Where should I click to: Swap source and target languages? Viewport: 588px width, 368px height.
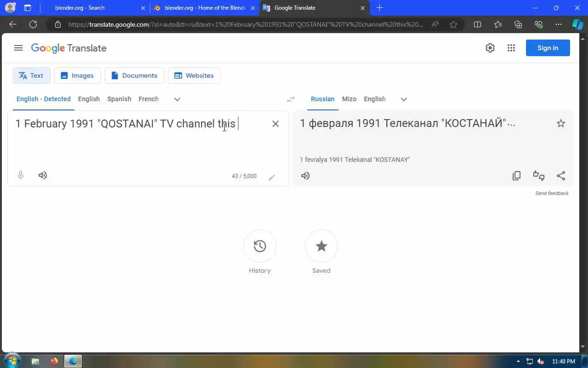click(291, 99)
